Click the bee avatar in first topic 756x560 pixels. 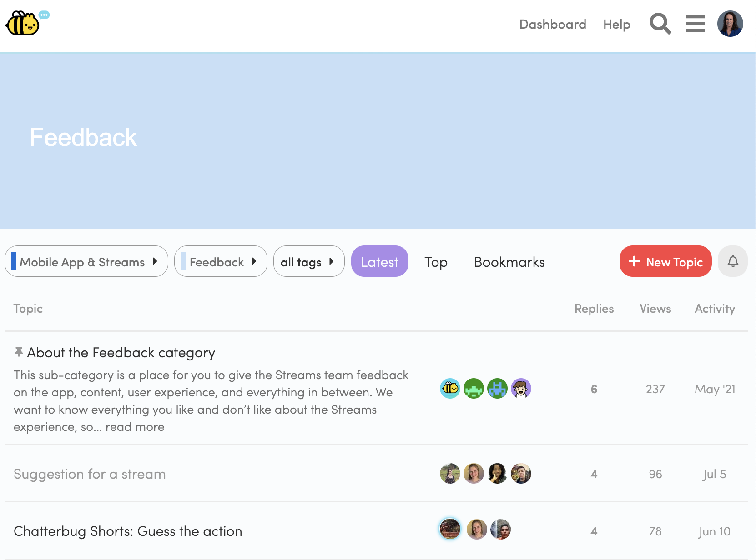[x=450, y=389]
